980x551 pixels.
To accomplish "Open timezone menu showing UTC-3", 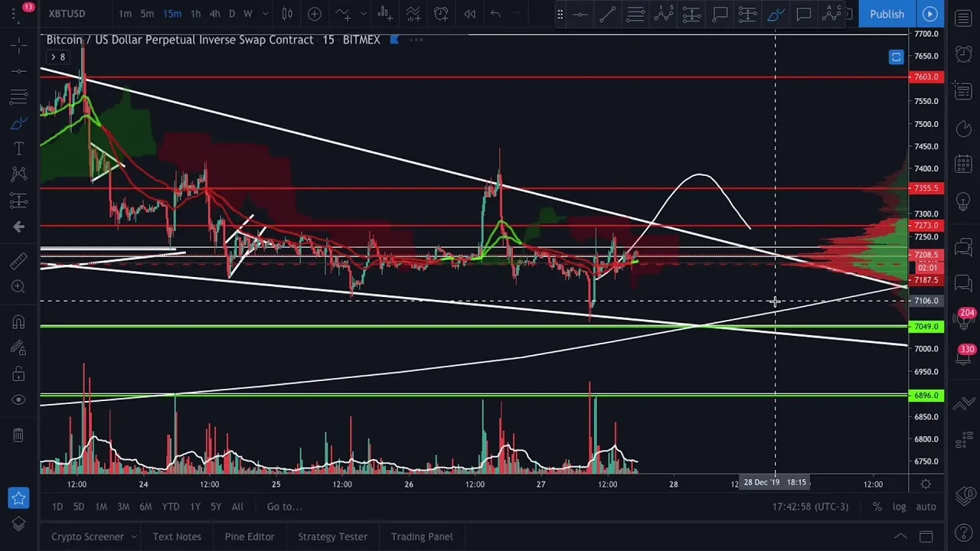I will pyautogui.click(x=811, y=507).
